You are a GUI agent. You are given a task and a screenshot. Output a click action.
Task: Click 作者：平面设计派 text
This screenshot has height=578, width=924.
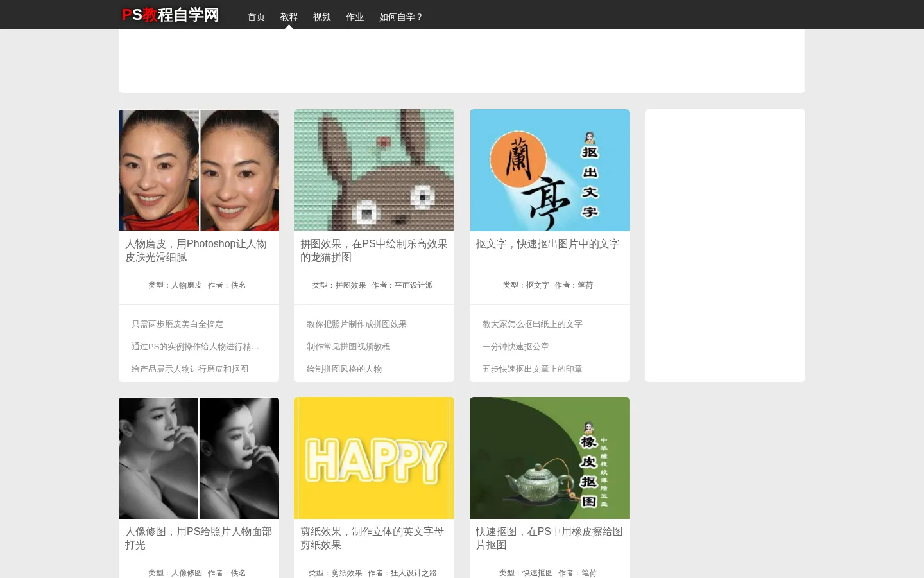(402, 285)
